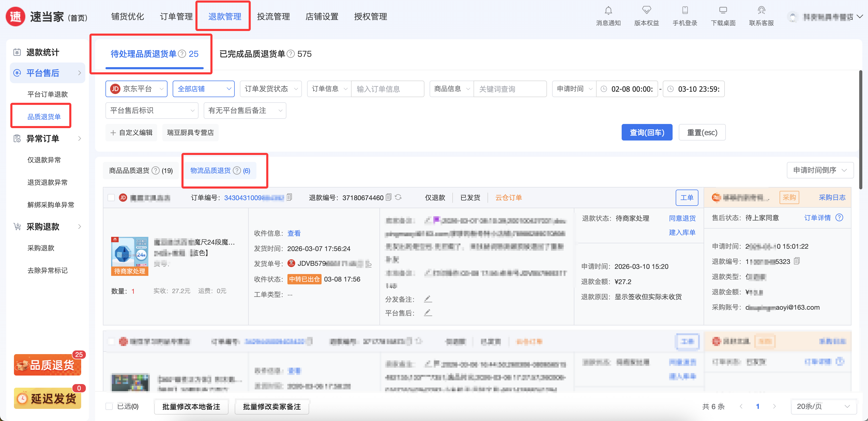Check the first order row checkbox
The width and height of the screenshot is (868, 421).
pyautogui.click(x=111, y=198)
